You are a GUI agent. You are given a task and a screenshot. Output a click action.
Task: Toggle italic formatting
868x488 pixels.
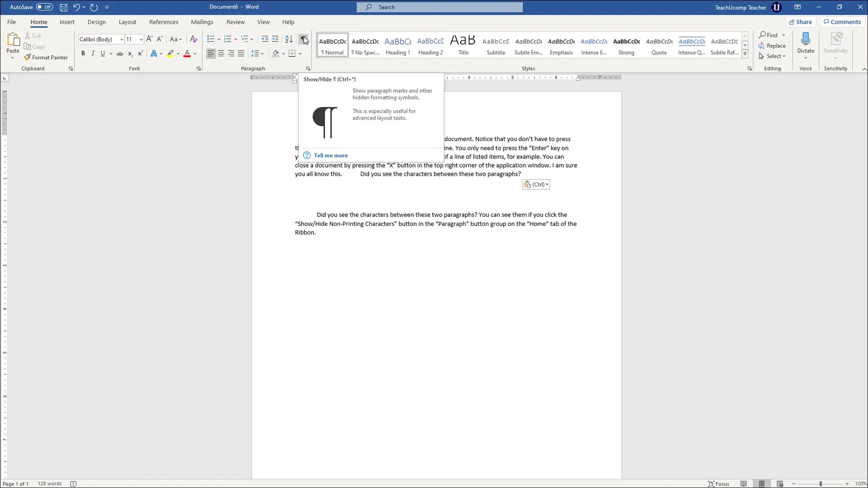(93, 53)
